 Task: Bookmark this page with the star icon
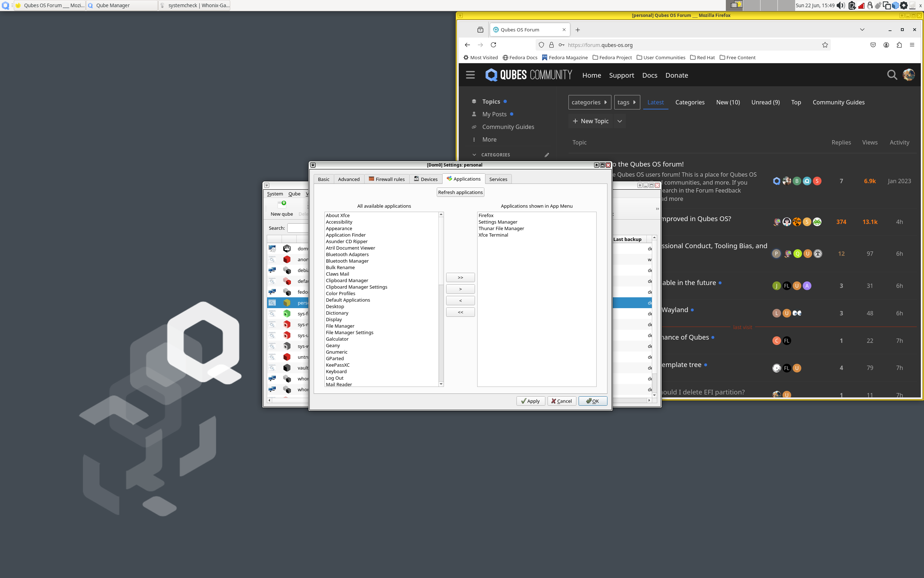pos(825,45)
